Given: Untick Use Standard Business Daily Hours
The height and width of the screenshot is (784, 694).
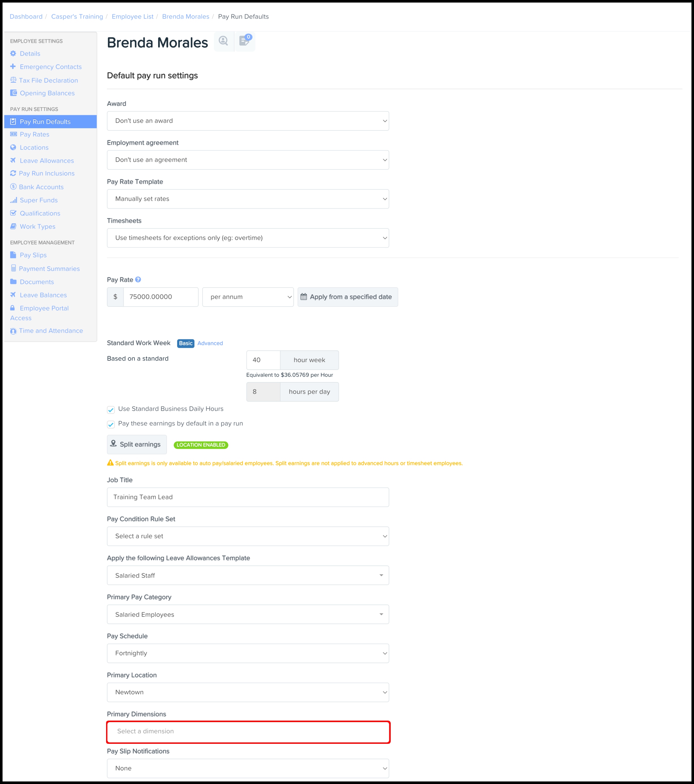Looking at the screenshot, I should pos(111,410).
